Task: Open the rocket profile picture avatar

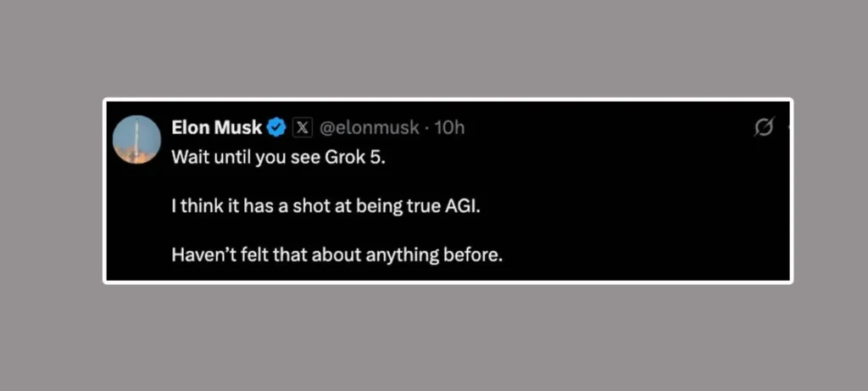Action: [137, 139]
